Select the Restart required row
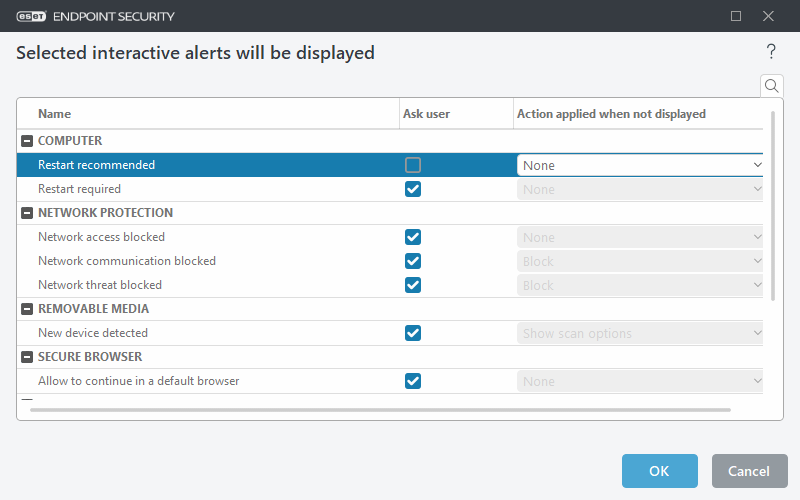800x500 pixels. tap(390, 189)
